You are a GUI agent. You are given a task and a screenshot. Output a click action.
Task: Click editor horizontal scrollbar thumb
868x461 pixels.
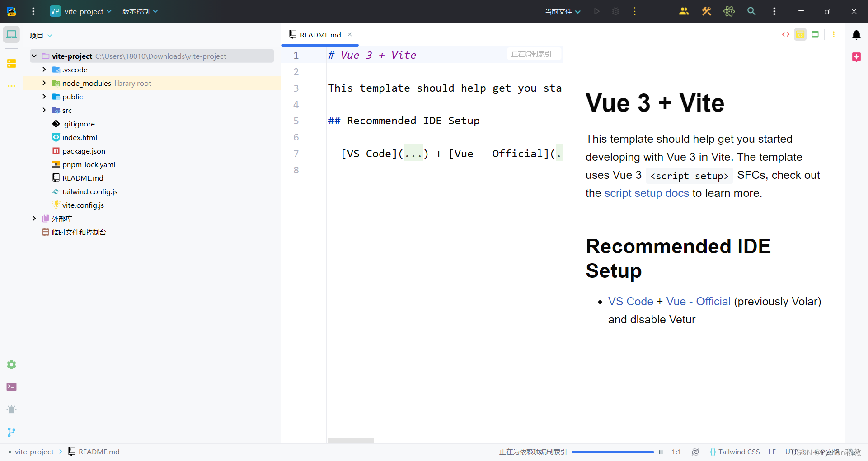[x=351, y=441]
